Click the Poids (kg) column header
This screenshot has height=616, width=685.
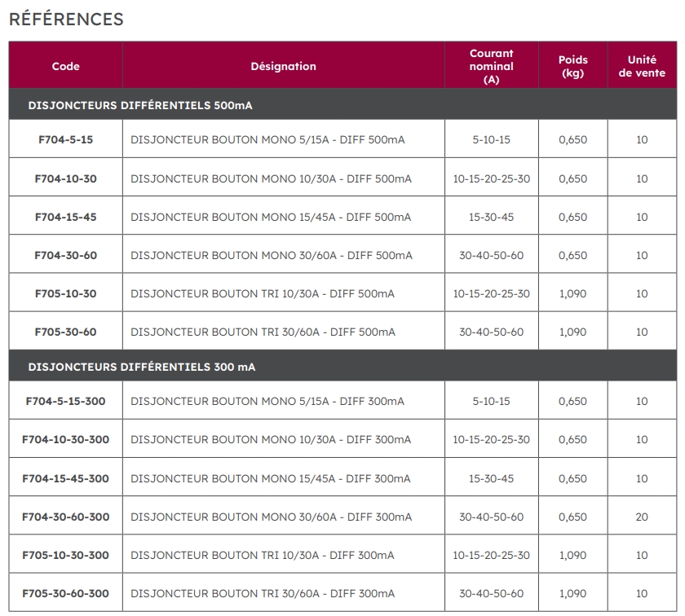coord(572,66)
